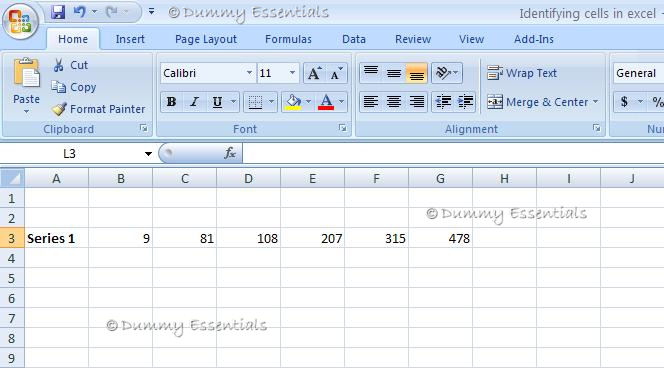Open the font color palette arrow

point(342,102)
